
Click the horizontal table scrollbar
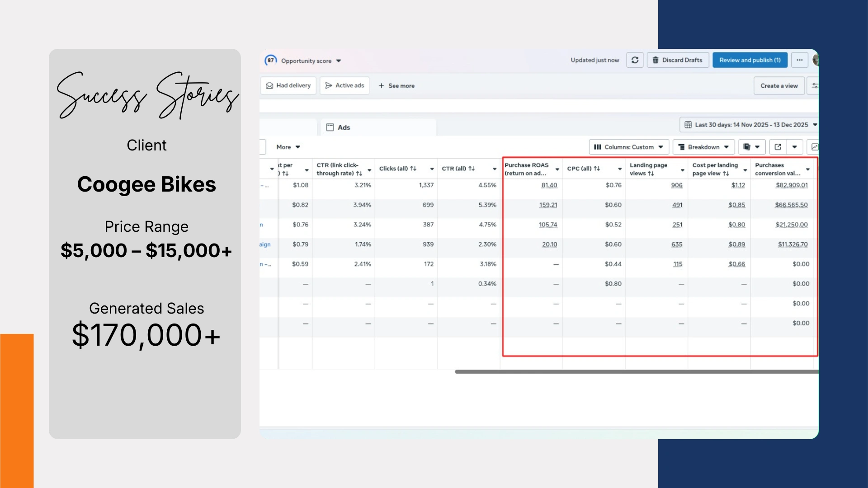point(637,372)
